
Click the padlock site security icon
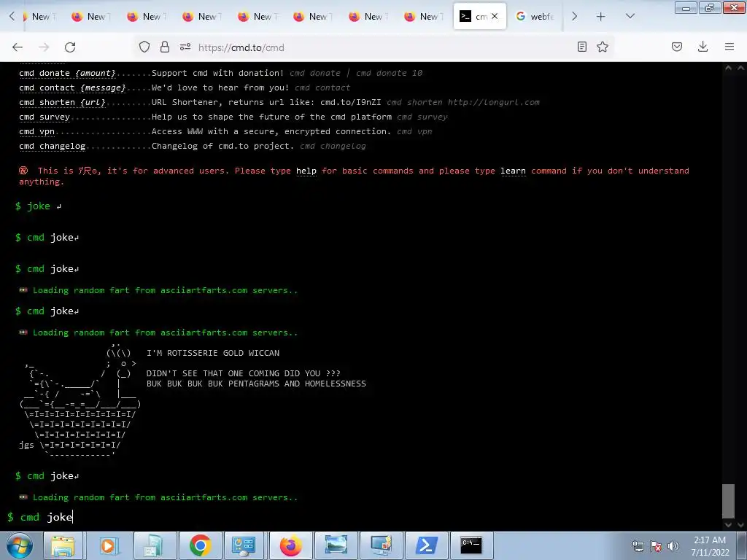pyautogui.click(x=165, y=47)
